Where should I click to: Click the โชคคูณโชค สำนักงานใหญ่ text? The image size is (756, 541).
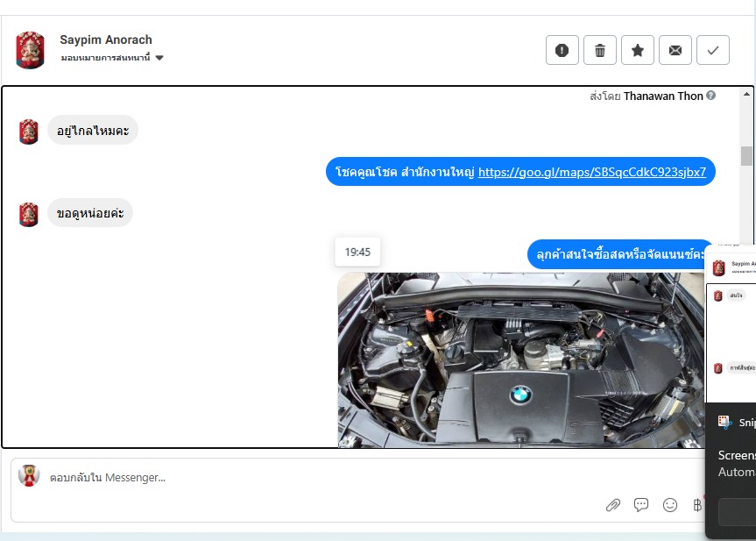point(405,172)
